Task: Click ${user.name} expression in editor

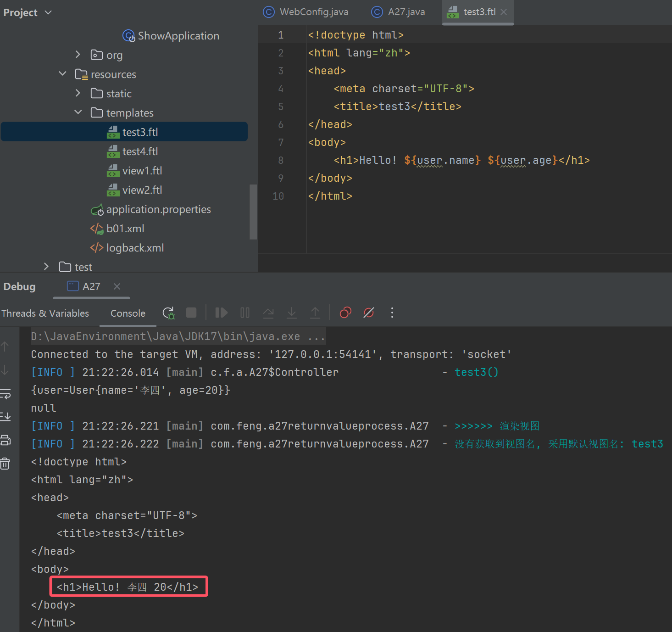Action: (x=443, y=160)
